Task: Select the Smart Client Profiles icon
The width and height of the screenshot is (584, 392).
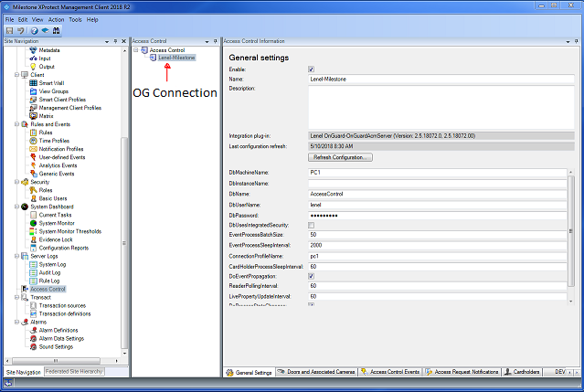Action: coord(33,100)
